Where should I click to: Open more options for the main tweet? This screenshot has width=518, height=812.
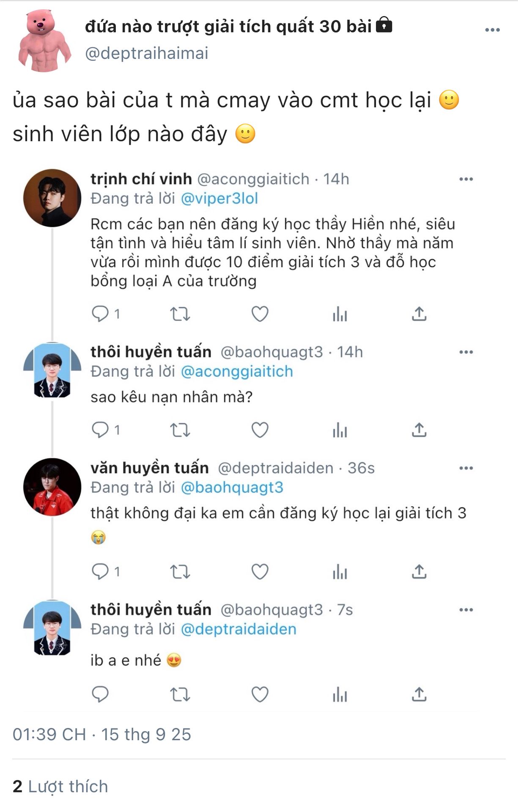tap(492, 30)
